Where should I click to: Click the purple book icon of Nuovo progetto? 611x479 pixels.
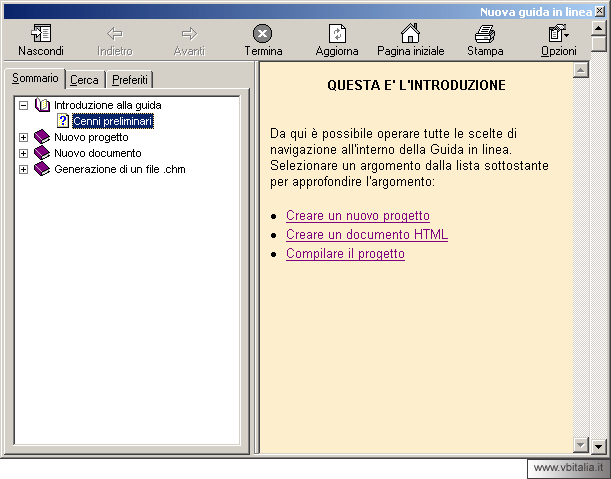coord(42,137)
